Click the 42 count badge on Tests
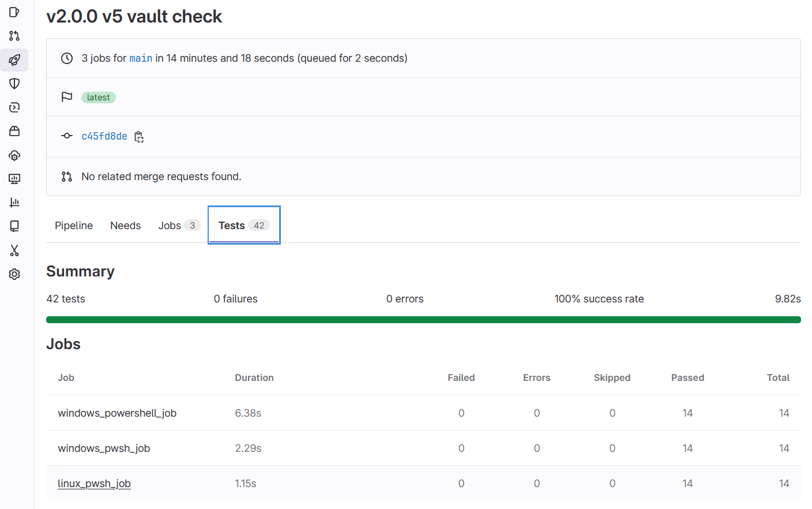This screenshot has height=509, width=812. 259,226
